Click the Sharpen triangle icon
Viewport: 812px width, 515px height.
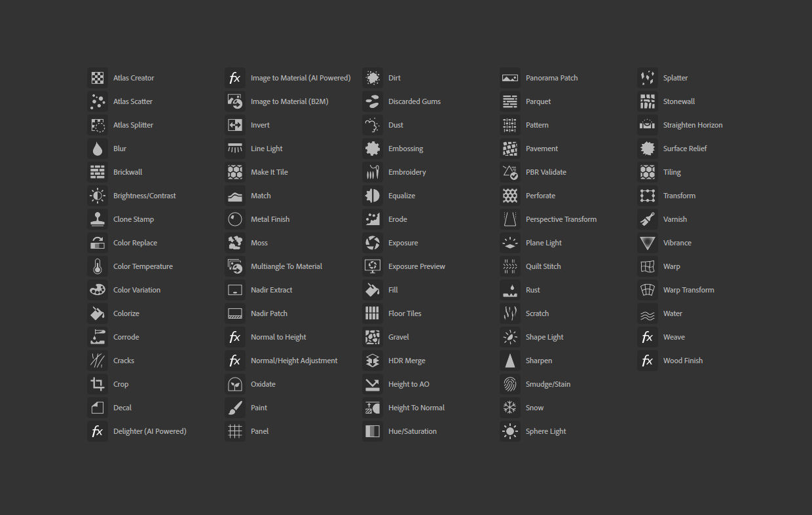(x=510, y=361)
